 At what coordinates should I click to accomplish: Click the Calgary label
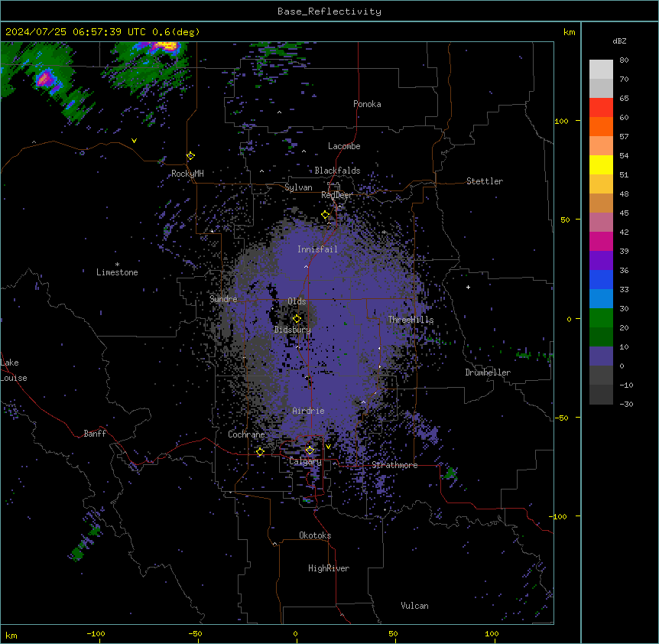coord(305,461)
